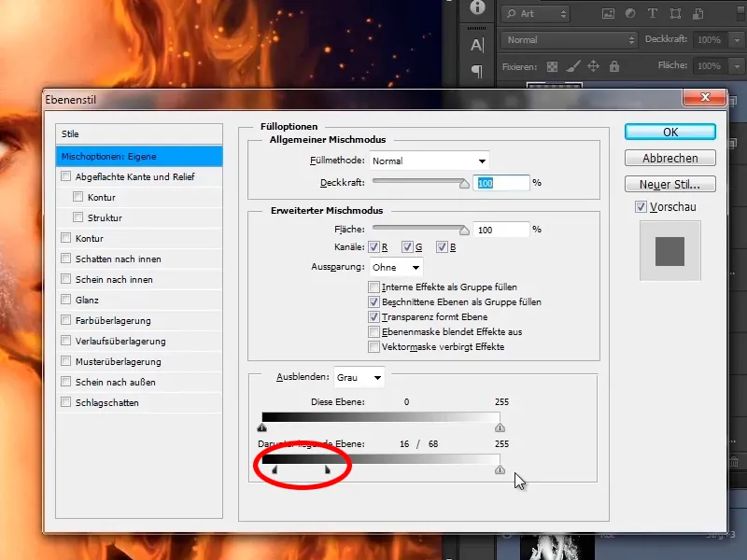Filter layers by smart object icon
Screen dimensions: 747x560
pyautogui.click(x=698, y=14)
